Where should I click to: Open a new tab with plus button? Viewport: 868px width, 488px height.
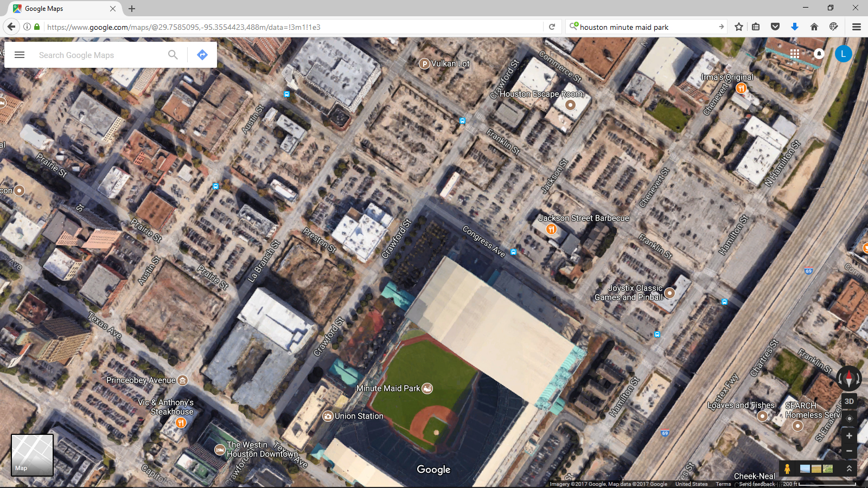(132, 9)
